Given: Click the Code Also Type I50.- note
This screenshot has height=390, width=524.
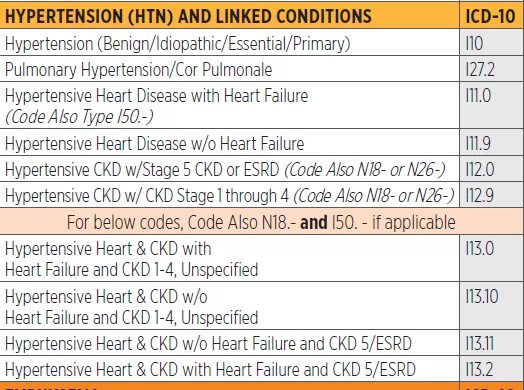Looking at the screenshot, I should [x=79, y=117].
